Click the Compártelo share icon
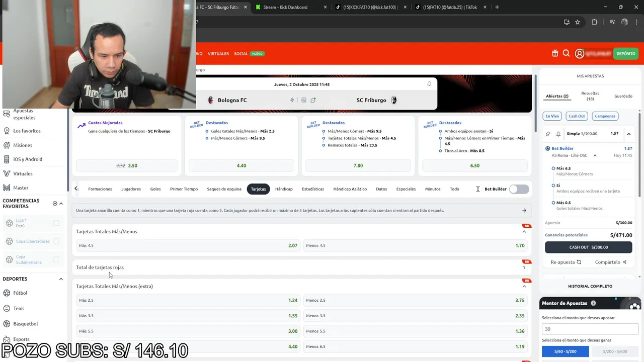 click(624, 262)
